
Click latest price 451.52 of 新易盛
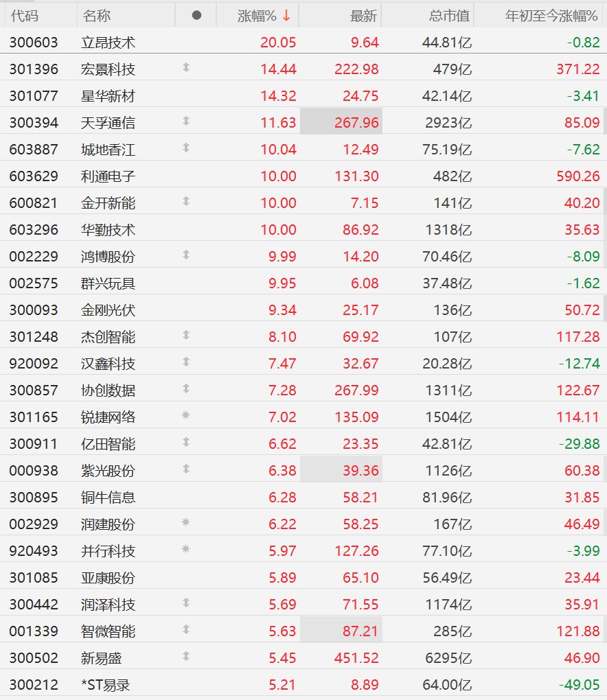click(x=356, y=659)
